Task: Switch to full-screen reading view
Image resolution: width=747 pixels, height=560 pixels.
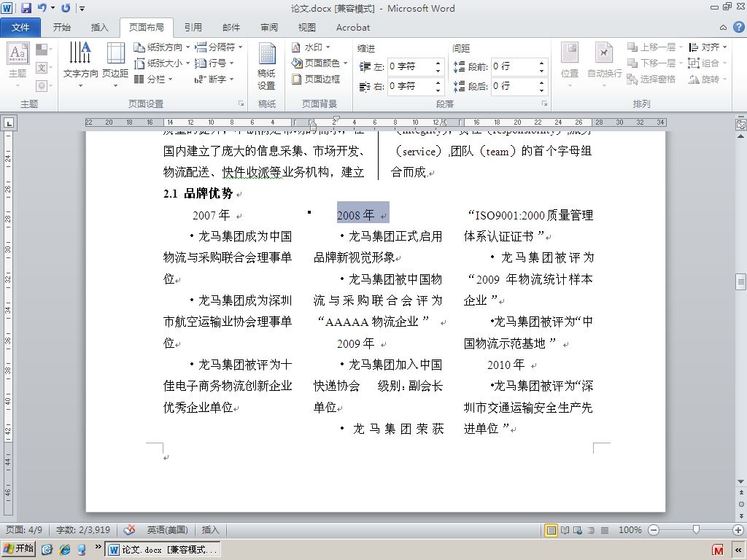Action: (x=565, y=530)
